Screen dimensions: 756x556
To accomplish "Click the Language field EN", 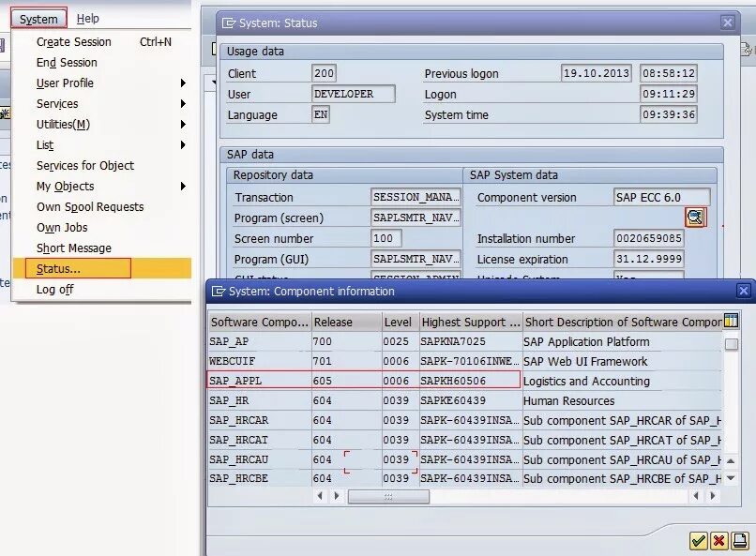I will coord(321,114).
